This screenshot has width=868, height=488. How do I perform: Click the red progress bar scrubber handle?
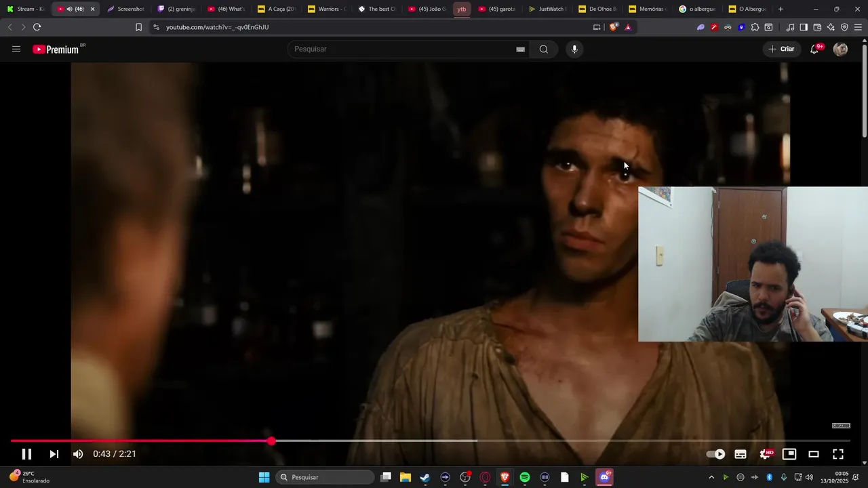coord(271,441)
